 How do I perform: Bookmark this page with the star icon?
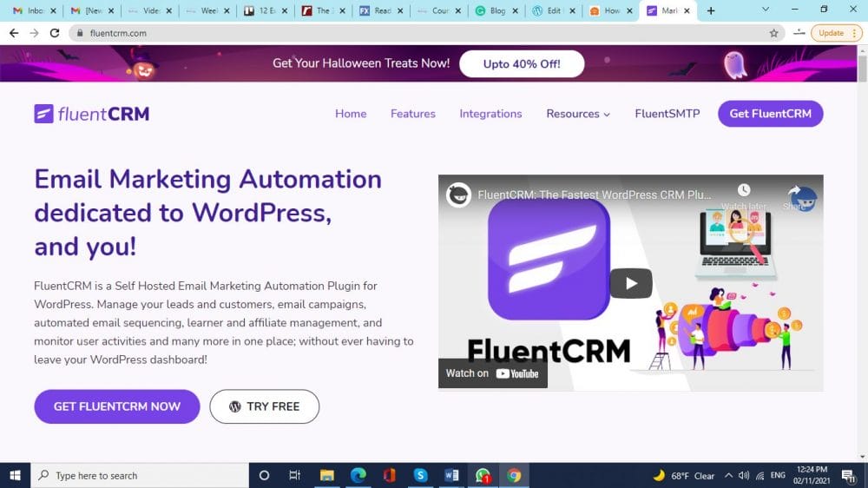(773, 33)
